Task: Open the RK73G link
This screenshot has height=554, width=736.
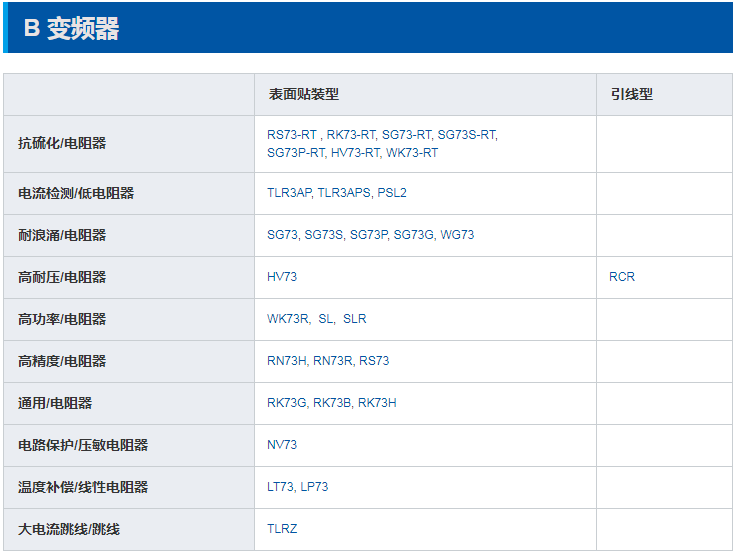Action: coord(286,403)
